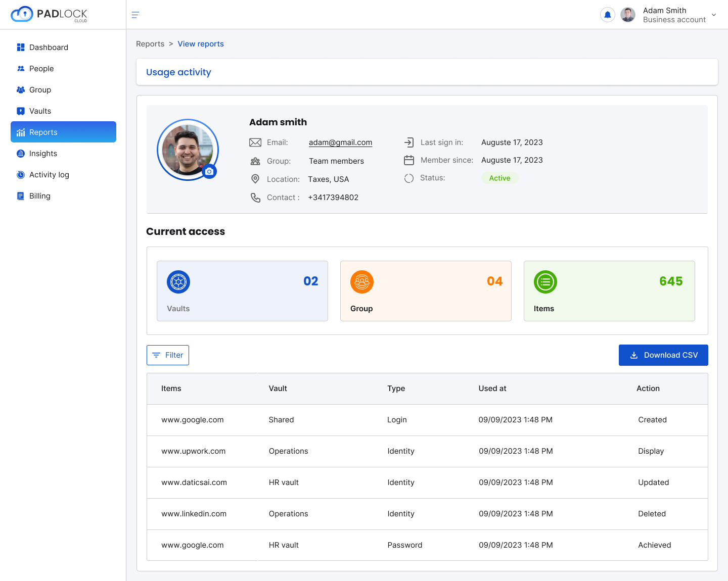Viewport: 728px width, 581px height.
Task: Click the Group icon in sidebar
Action: (x=21, y=90)
